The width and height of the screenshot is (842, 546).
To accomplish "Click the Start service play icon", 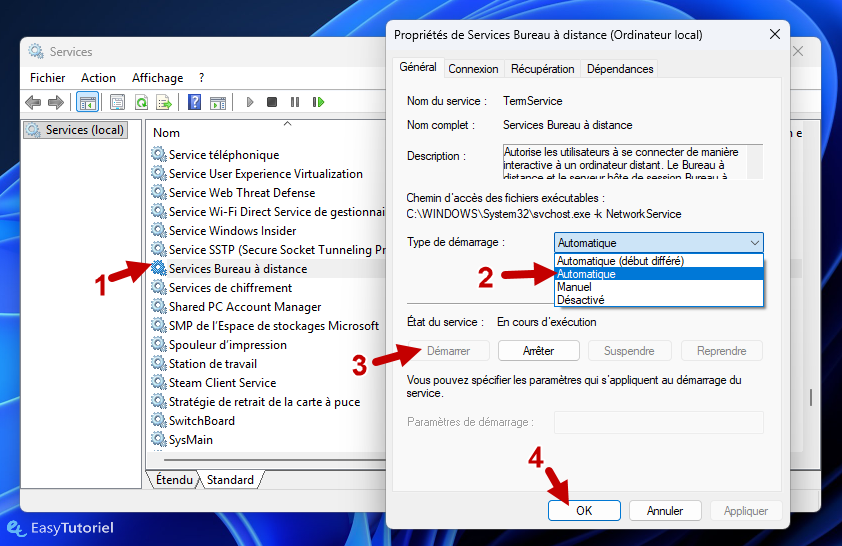I will [250, 102].
